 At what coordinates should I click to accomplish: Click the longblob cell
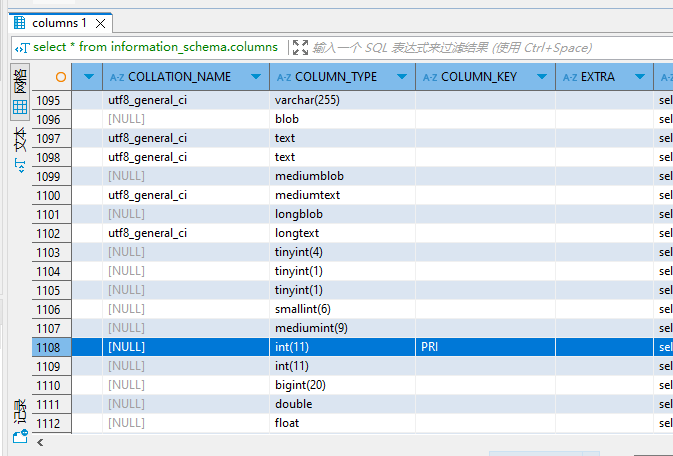coord(343,214)
